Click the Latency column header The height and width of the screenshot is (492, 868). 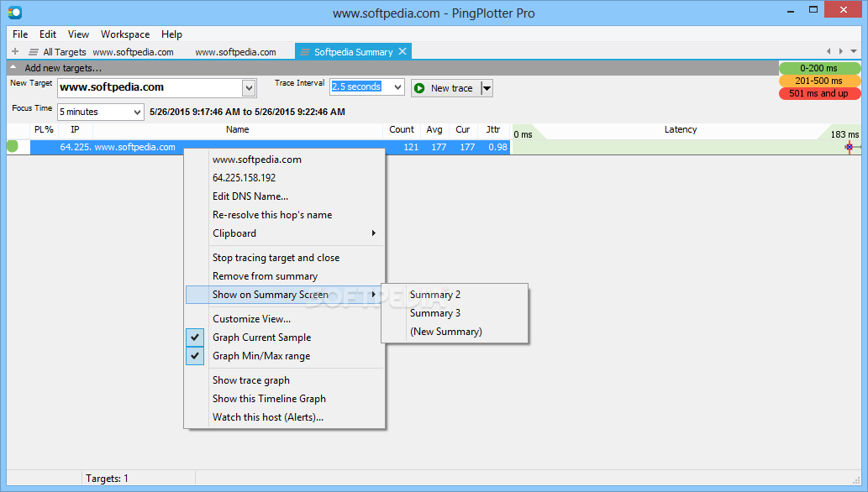681,129
